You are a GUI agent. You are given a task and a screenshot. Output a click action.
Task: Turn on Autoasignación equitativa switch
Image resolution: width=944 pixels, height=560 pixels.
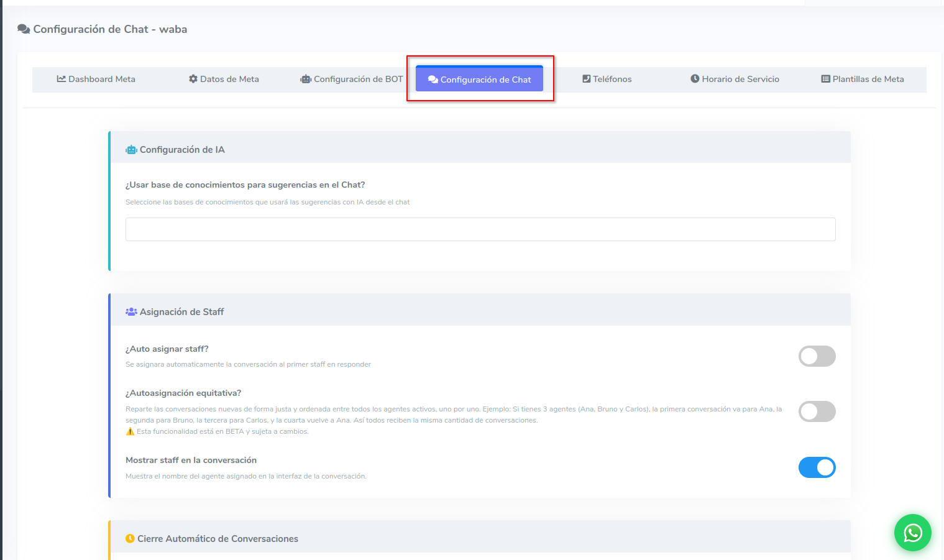(817, 411)
